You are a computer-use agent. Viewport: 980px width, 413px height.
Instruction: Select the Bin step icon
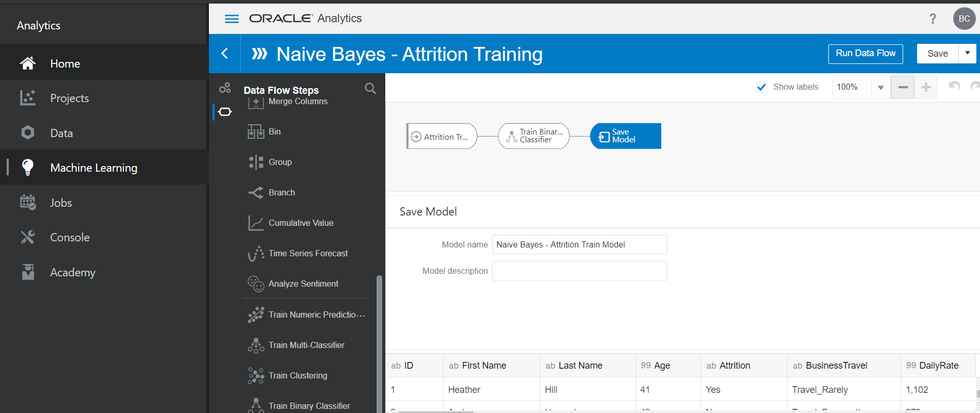(x=256, y=132)
